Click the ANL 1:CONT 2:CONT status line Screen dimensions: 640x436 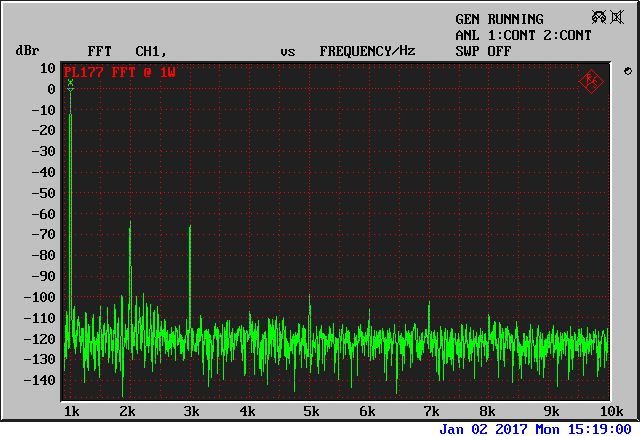pos(523,35)
